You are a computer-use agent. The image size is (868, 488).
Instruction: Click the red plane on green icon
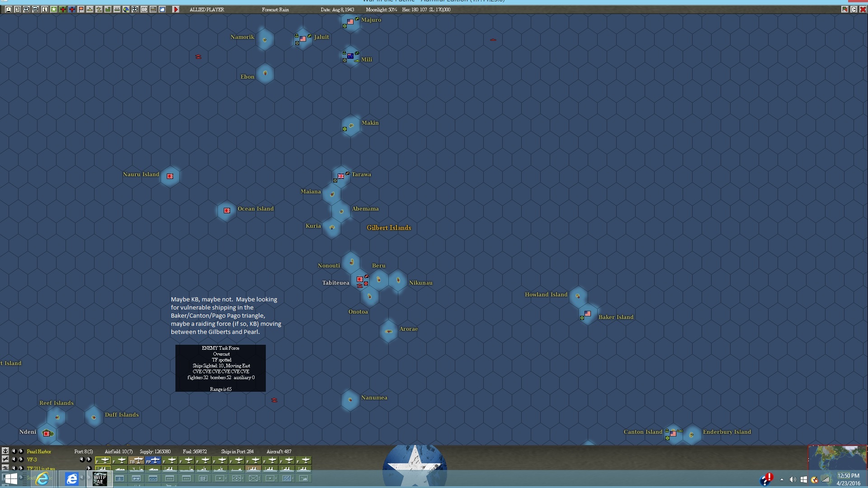(x=63, y=9)
